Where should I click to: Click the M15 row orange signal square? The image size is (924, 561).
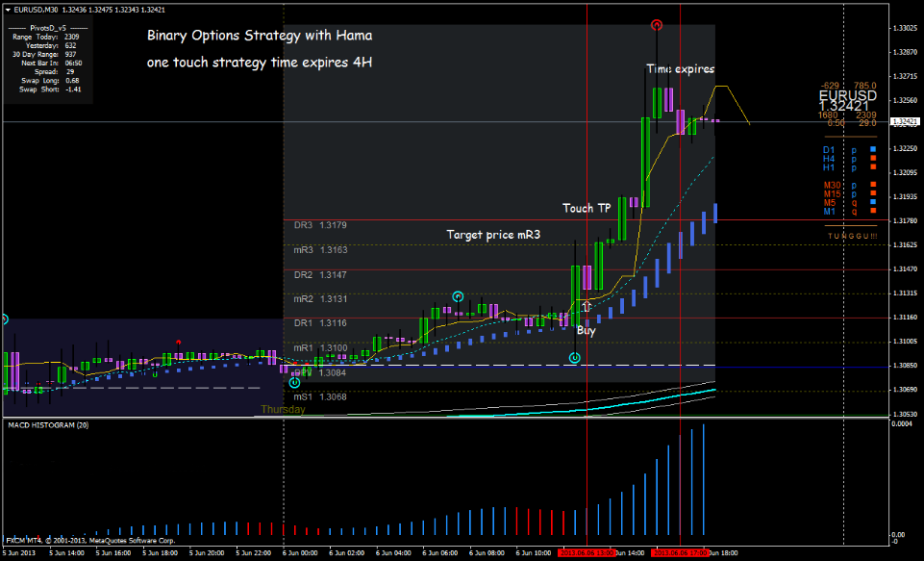(873, 193)
